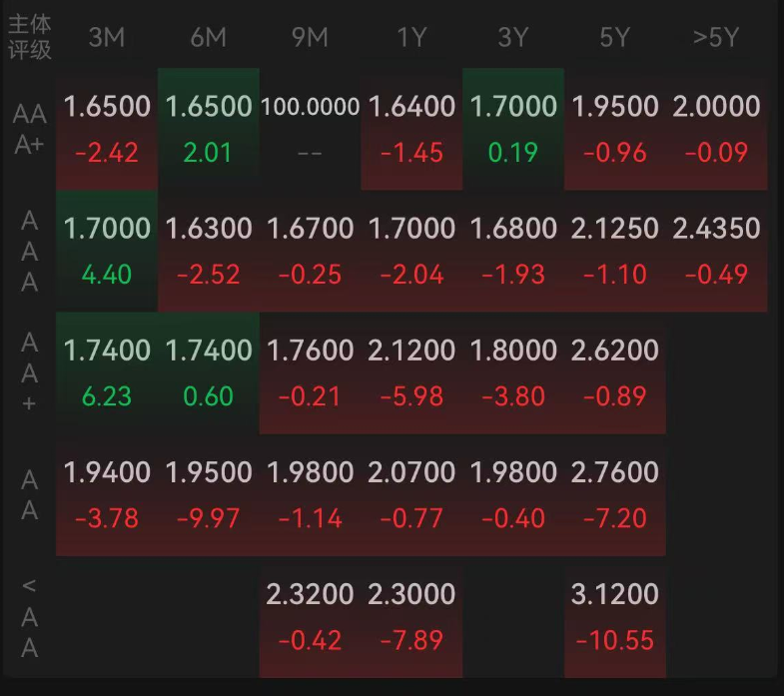Open the 100.0000 cell in the 9M column
The image size is (784, 696).
pyautogui.click(x=310, y=107)
